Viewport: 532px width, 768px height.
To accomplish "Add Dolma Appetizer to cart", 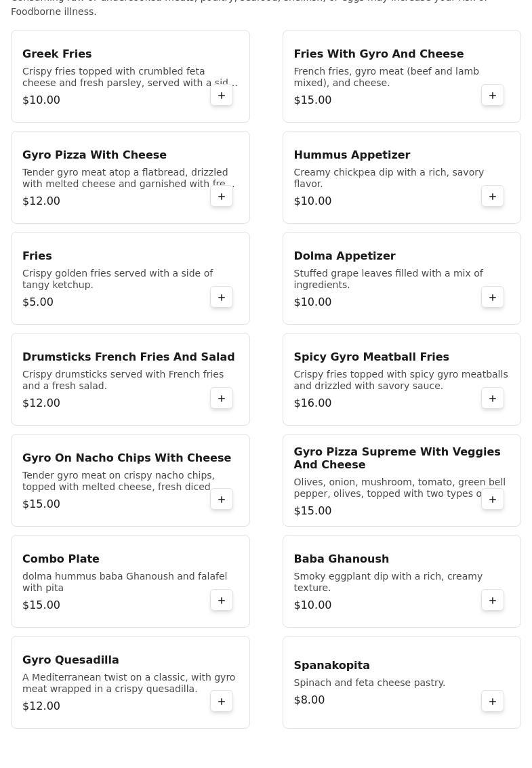I will click(x=493, y=298).
